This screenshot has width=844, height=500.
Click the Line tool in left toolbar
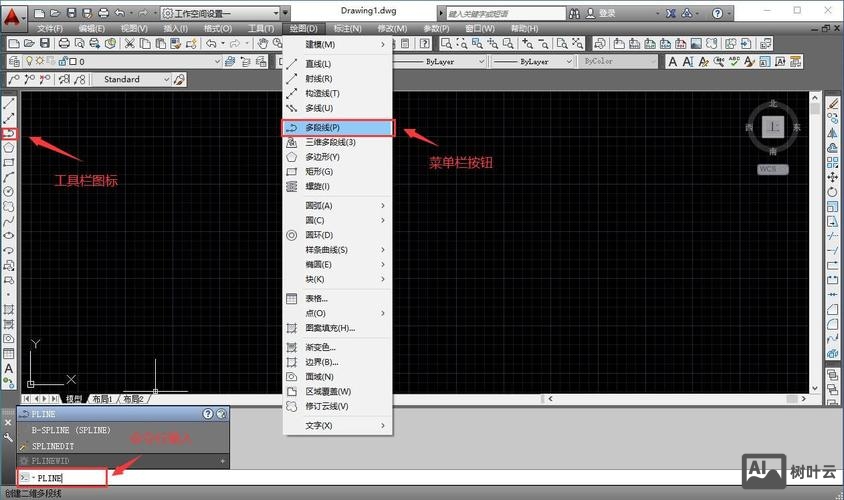coord(9,103)
